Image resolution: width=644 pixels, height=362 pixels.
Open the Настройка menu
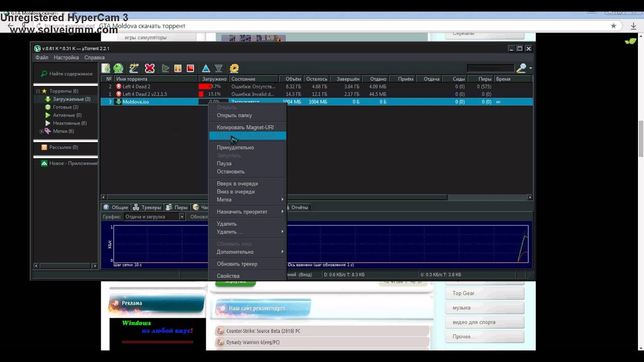(66, 58)
